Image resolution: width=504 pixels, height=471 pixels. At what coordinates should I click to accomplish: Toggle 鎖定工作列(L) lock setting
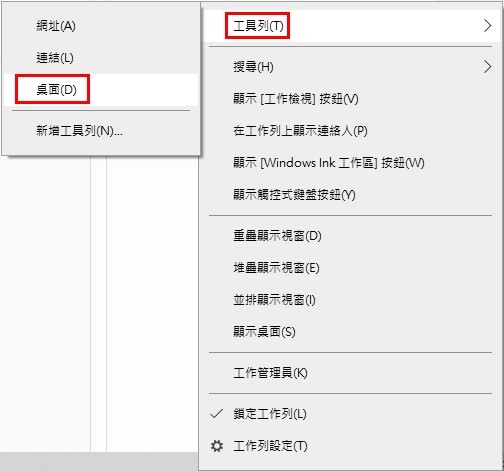click(351, 414)
